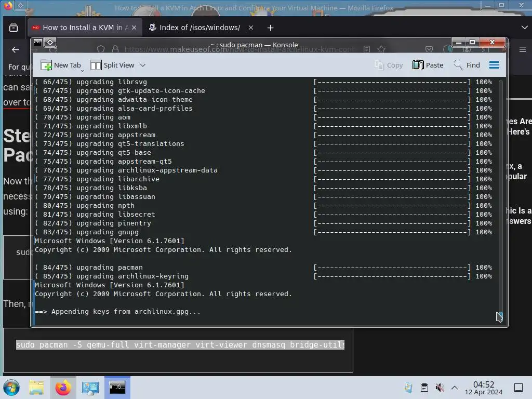Screen dimensions: 532x399
Task: Close the Index of /isos/windows/ tab
Action: point(251,28)
